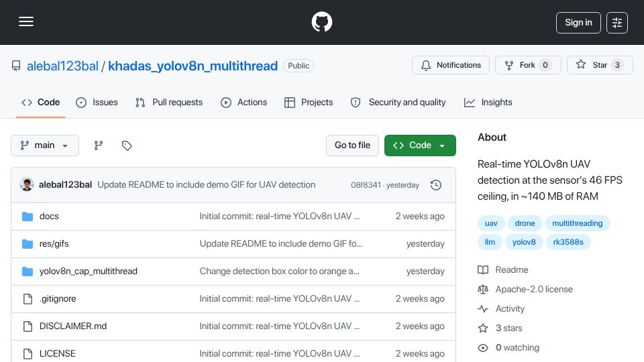The height and width of the screenshot is (362, 644).
Task: View tags icon
Action: coord(127,145)
